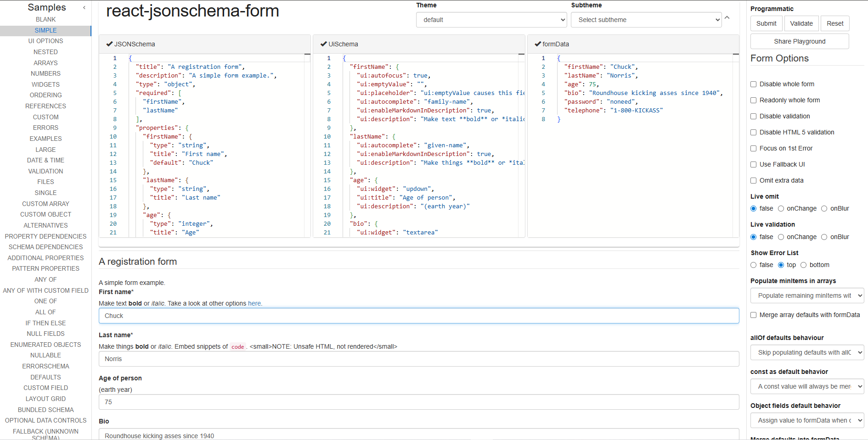Open the Select subtheme dropdown

coord(646,20)
